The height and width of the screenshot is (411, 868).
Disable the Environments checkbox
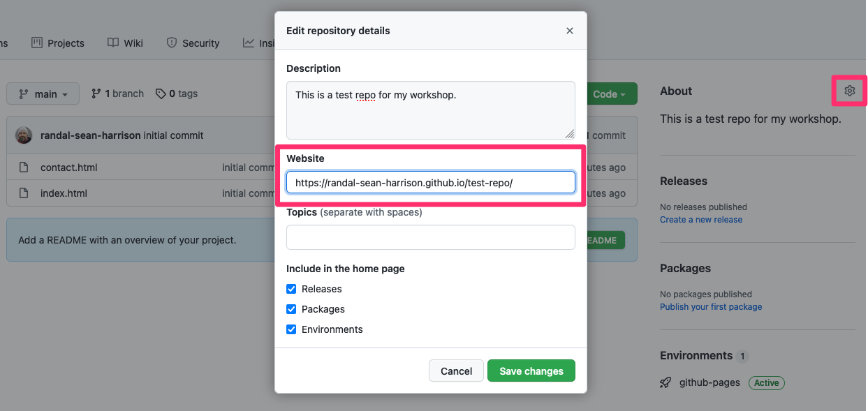(x=291, y=329)
